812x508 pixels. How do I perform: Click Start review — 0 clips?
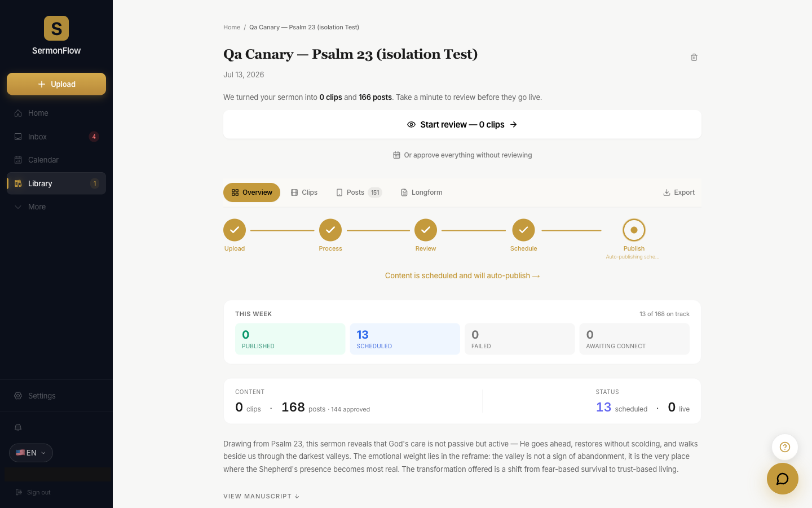[462, 124]
